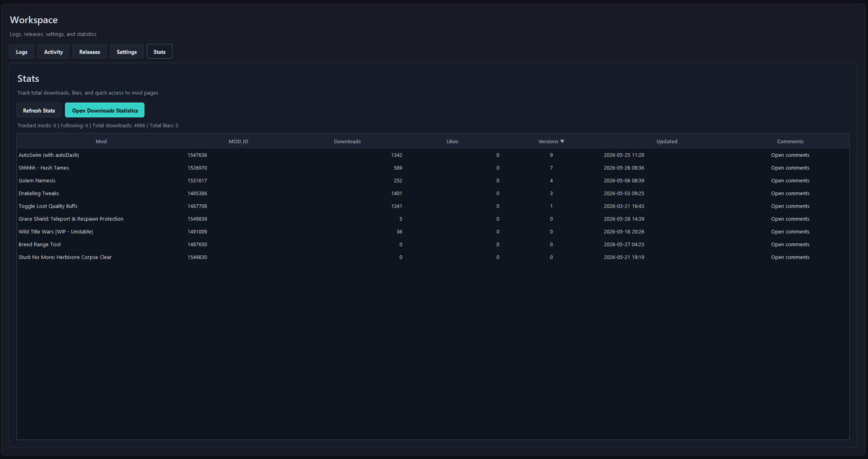Screen dimensions: 868x459
Task: Click MOD_ID value 1547636
Action: coord(197,155)
